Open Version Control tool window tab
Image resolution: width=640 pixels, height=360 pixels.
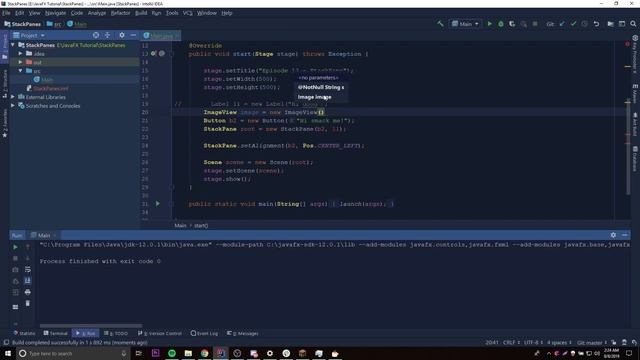(x=160, y=333)
